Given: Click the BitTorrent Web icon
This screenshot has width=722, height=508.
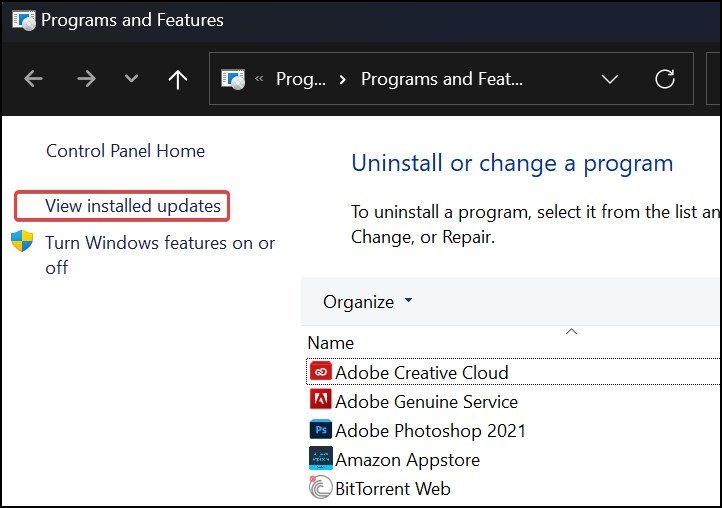Looking at the screenshot, I should [320, 488].
